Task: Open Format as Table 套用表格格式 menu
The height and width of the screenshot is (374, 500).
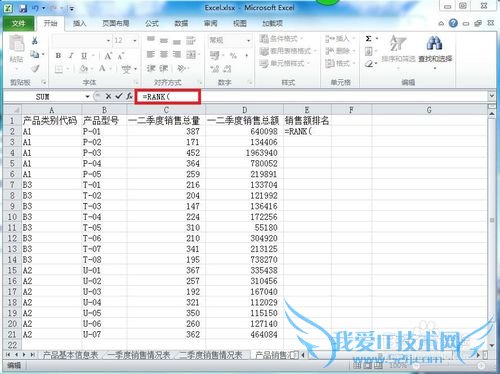Action: coord(288,51)
